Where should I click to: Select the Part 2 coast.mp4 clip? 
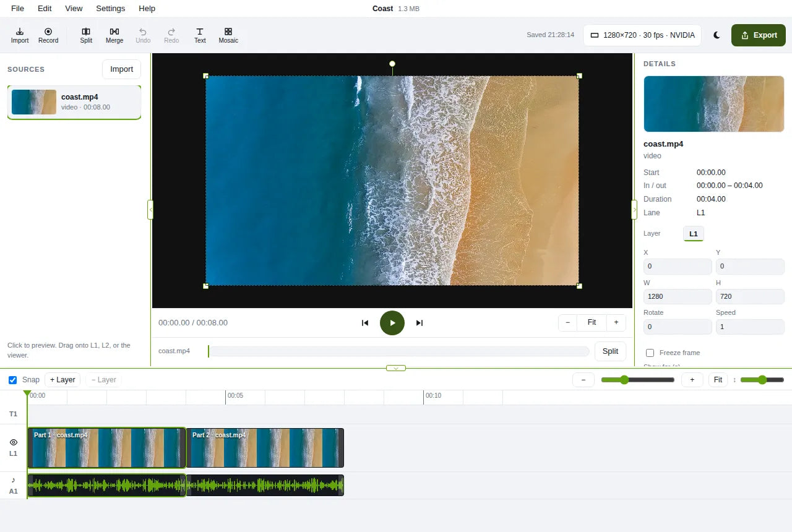(x=265, y=448)
